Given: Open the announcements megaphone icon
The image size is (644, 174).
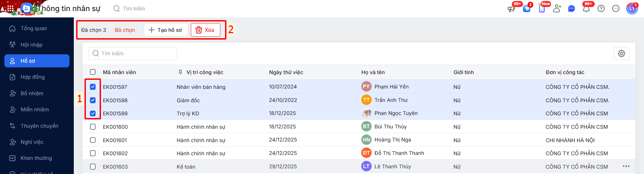Looking at the screenshot, I should (511, 9).
